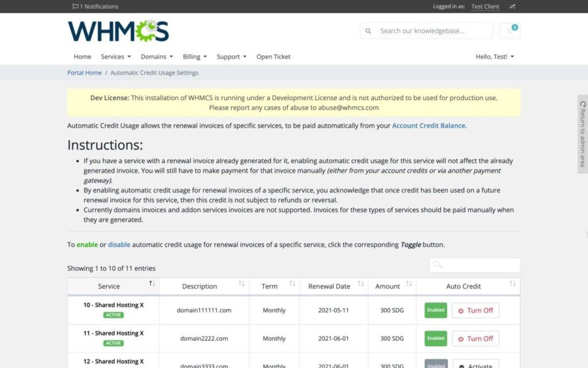Viewport: 588px width, 368px height.
Task: Click the knowledgebase search magnifier icon
Action: (x=368, y=31)
